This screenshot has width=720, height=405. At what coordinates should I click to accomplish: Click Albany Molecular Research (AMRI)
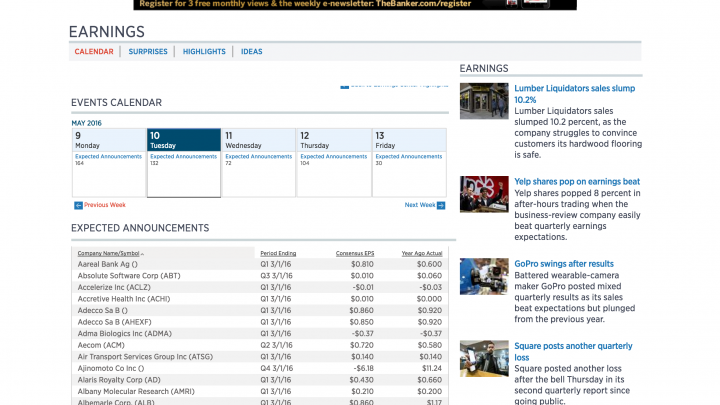coord(136,391)
